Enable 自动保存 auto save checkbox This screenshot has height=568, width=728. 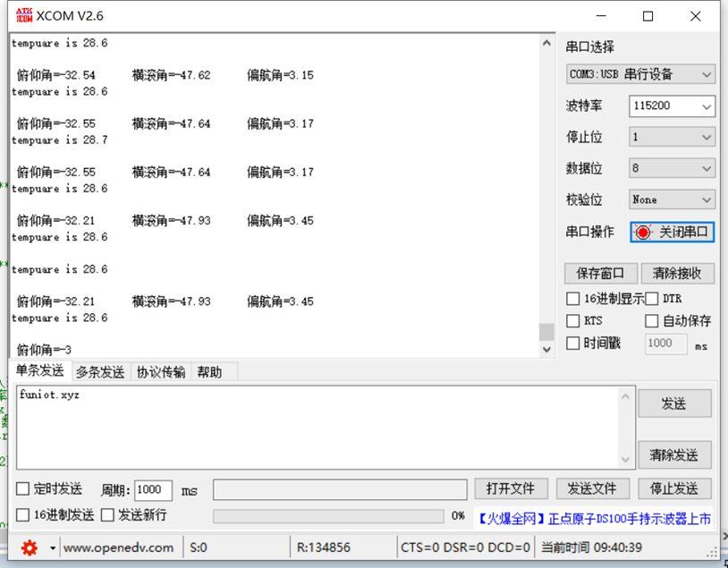pos(651,321)
